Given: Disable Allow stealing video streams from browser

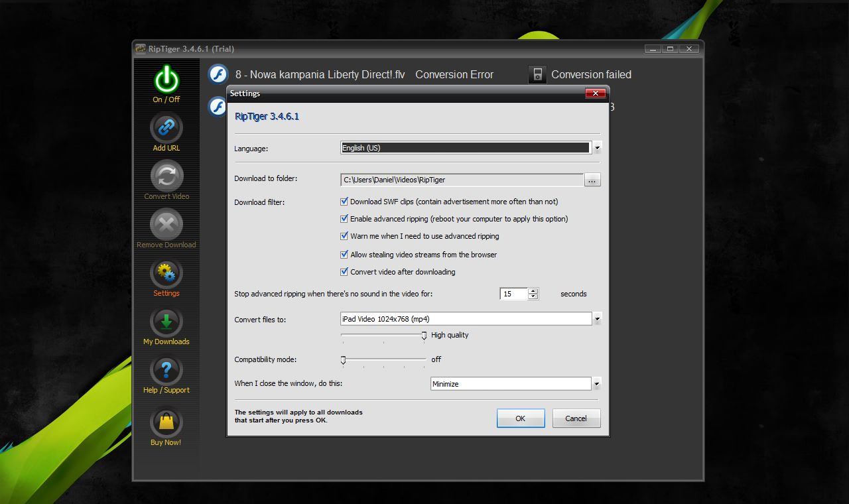Looking at the screenshot, I should 344,255.
